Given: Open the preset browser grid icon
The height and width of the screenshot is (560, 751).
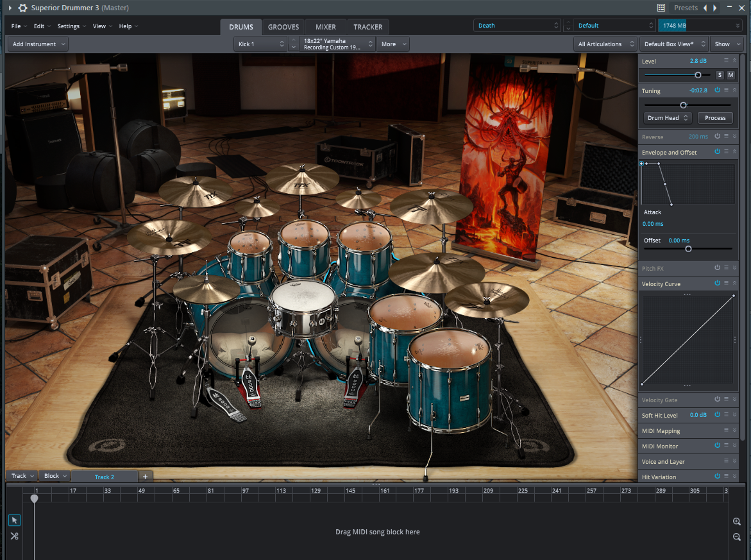Looking at the screenshot, I should 661,8.
